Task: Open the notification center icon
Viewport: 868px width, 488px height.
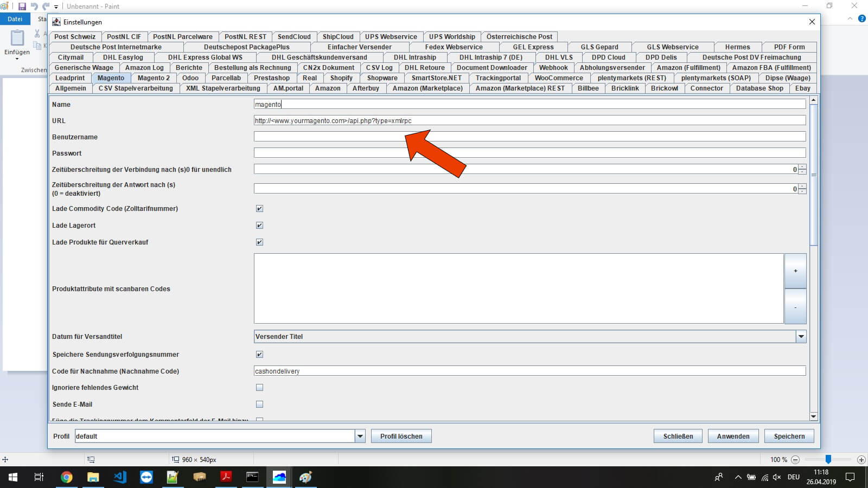Action: point(850,477)
